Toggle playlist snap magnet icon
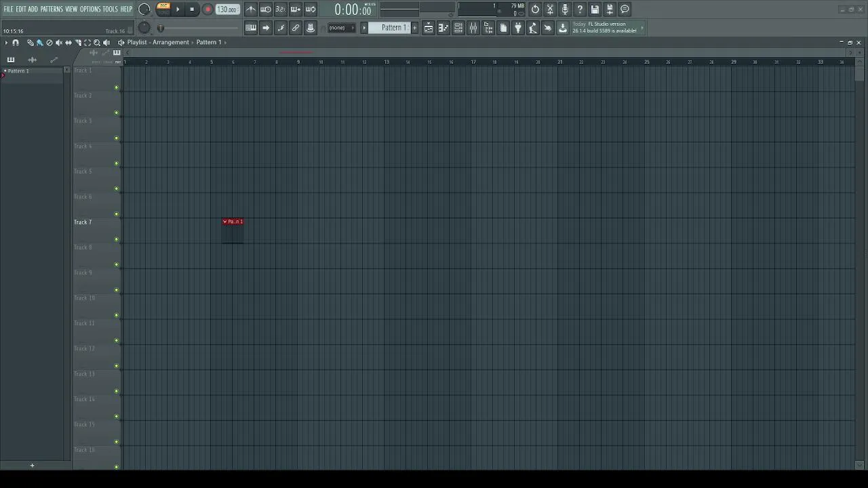Image resolution: width=868 pixels, height=488 pixels. pyautogui.click(x=16, y=43)
